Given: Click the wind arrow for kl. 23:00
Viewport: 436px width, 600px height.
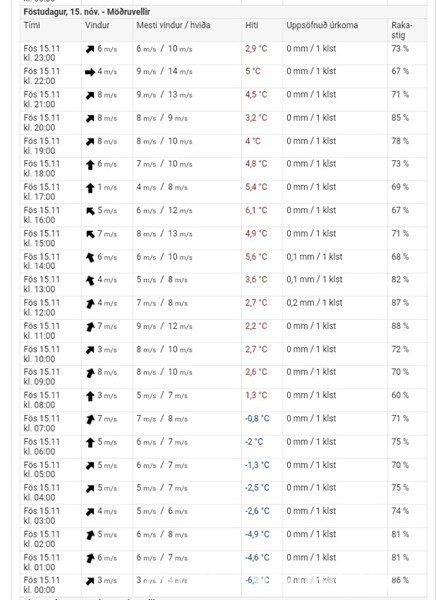Looking at the screenshot, I should (90, 49).
